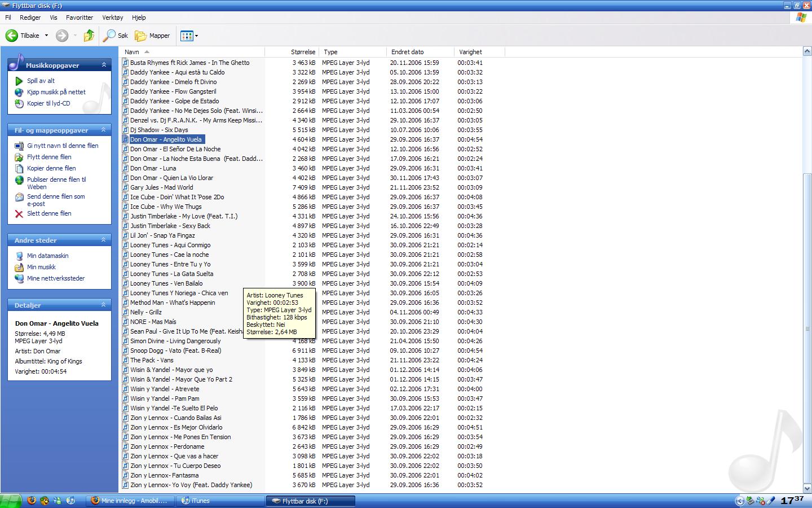Select Simon Divine - Living Dangerously file
812x508 pixels.
[x=175, y=341]
